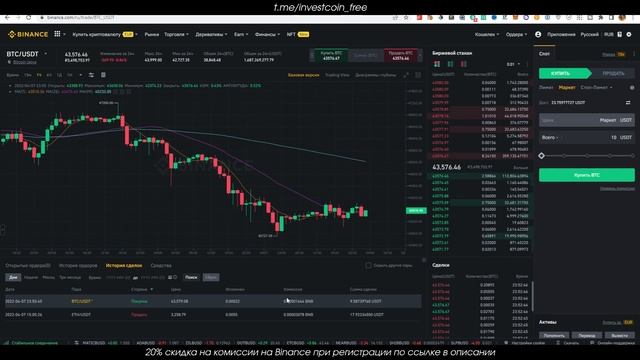
Task: Open the theme settings gear icon
Action: (x=629, y=34)
